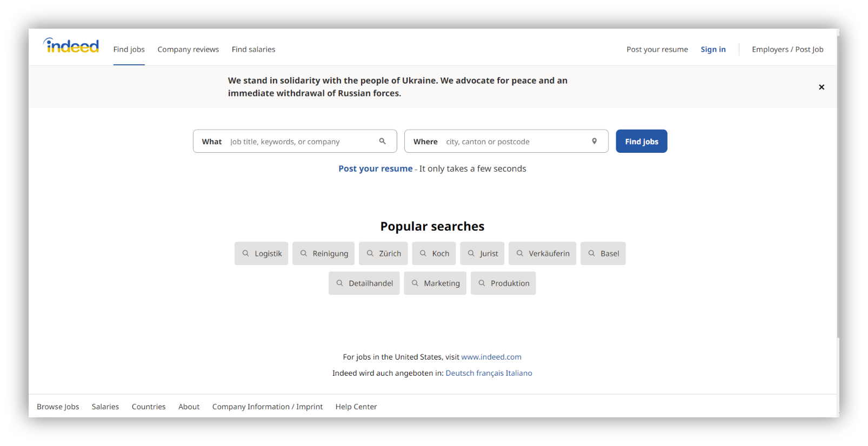Focus the city, canton or postcode field
This screenshot has width=868, height=446.
516,141
